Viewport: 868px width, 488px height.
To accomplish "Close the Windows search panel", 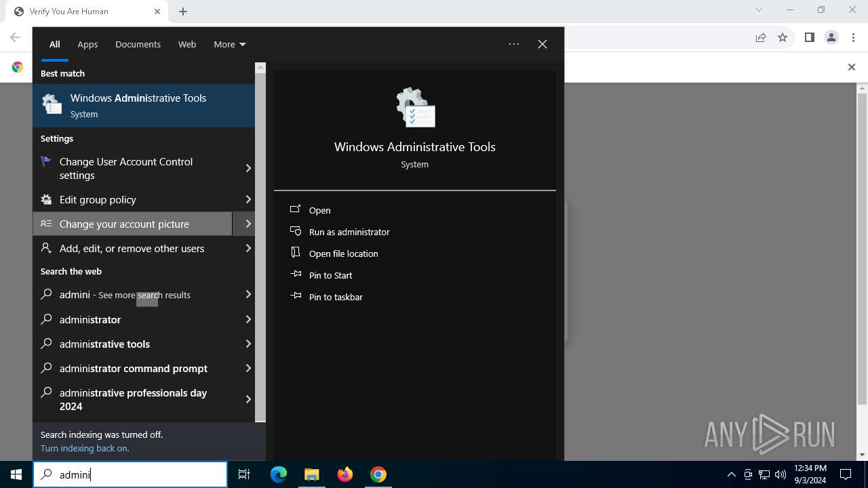I will tap(542, 44).
